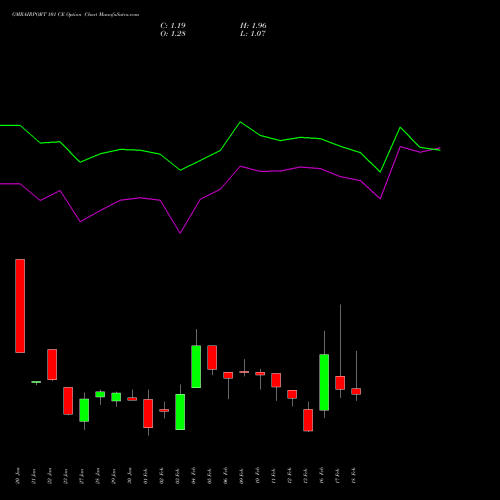Viewport: 500px width, 500px height.
Task: Click the red candle above 22 Jan
Action: tap(52, 364)
